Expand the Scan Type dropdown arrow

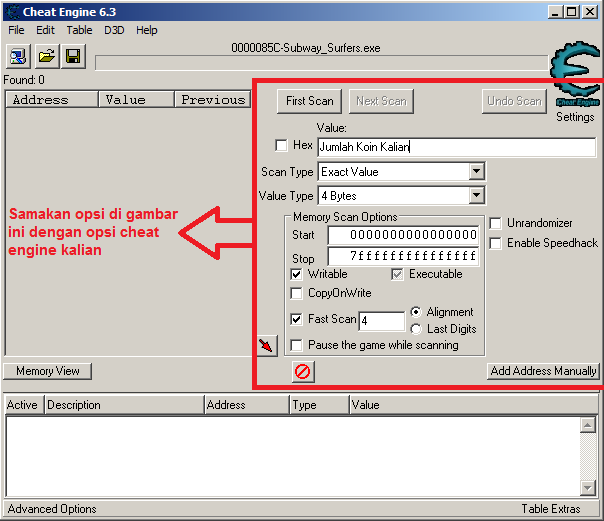click(x=476, y=171)
